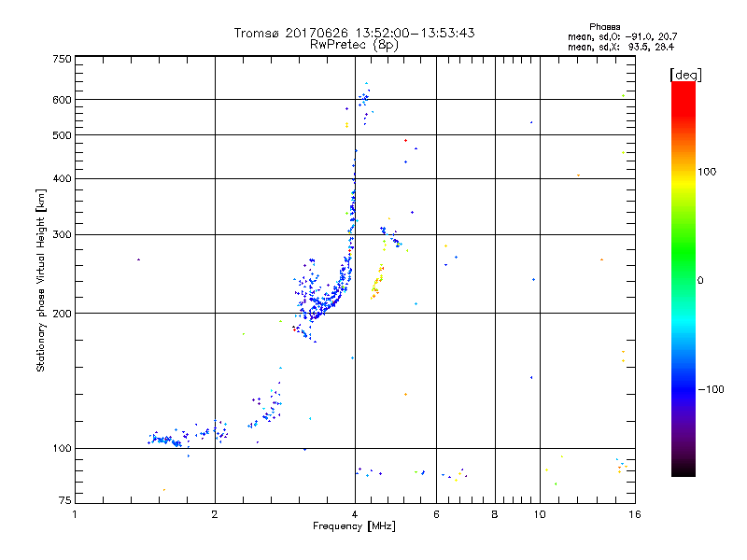Viewport: 747px width, 560px height.
Task: Click the x-axis tick '1'
Action: click(75, 514)
